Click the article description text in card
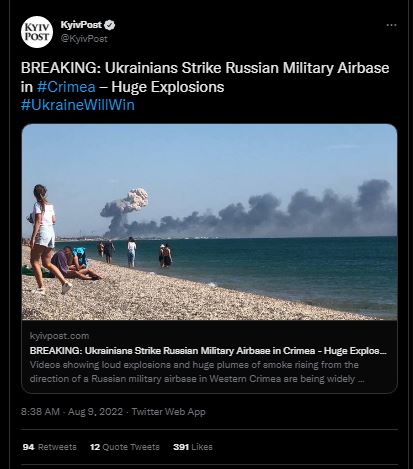This screenshot has width=413, height=469. [x=197, y=372]
